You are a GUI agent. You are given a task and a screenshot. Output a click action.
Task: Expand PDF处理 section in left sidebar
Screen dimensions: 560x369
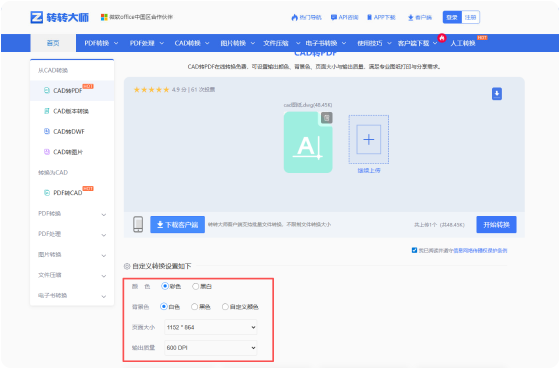pos(72,234)
